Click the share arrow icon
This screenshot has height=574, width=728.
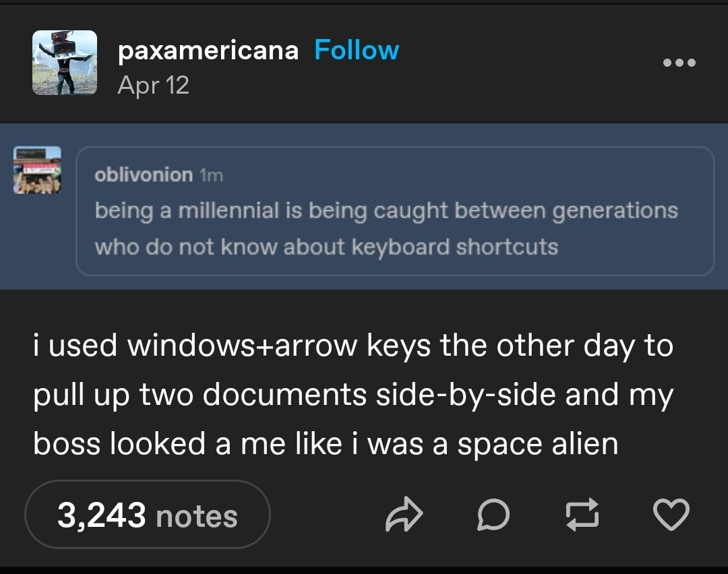404,515
